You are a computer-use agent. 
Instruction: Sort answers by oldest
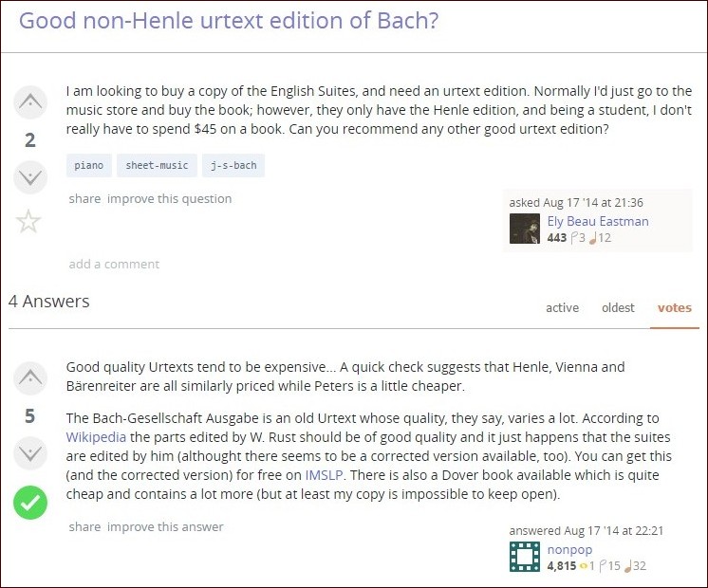click(618, 307)
